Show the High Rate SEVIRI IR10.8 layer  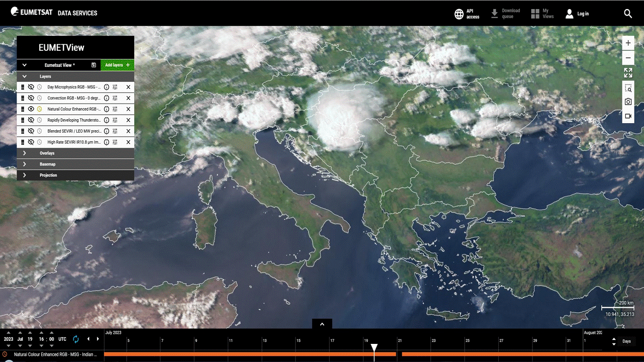31,142
